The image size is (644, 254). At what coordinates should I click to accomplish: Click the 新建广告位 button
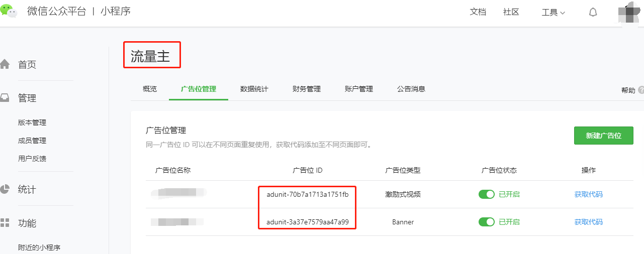point(604,136)
